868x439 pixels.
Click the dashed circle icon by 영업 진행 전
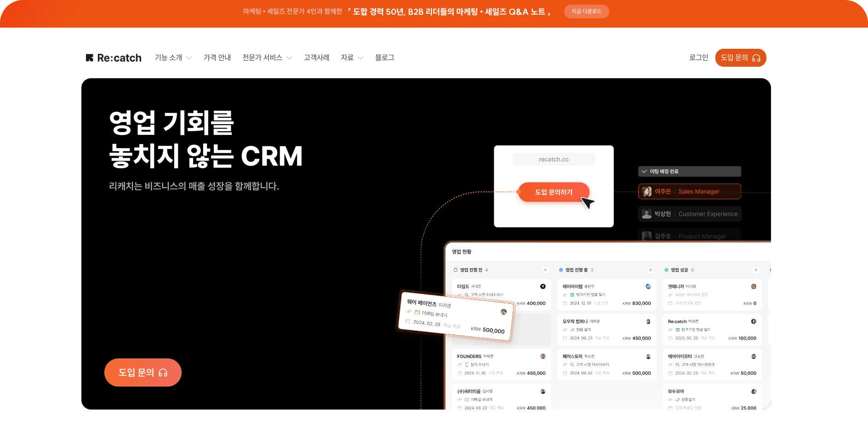456,270
